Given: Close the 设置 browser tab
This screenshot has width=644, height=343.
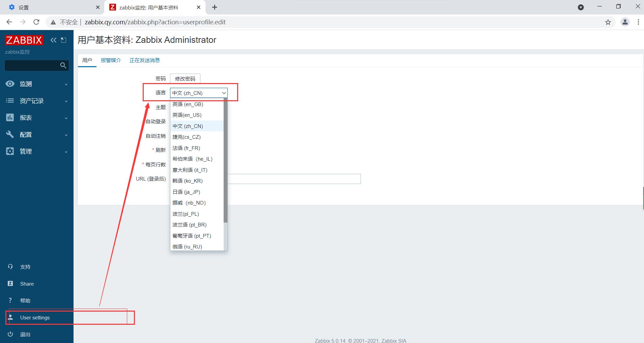Looking at the screenshot, I should 98,7.
